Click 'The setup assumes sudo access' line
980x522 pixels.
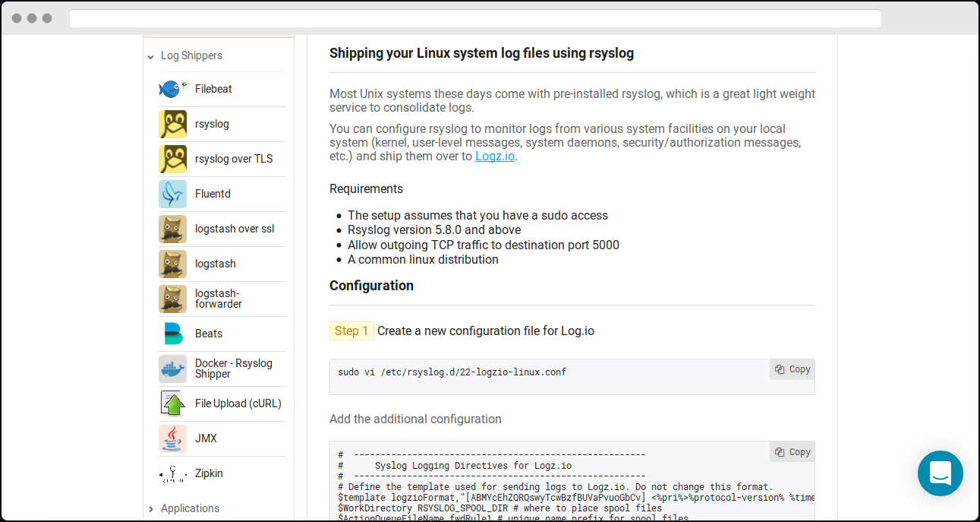coord(477,216)
